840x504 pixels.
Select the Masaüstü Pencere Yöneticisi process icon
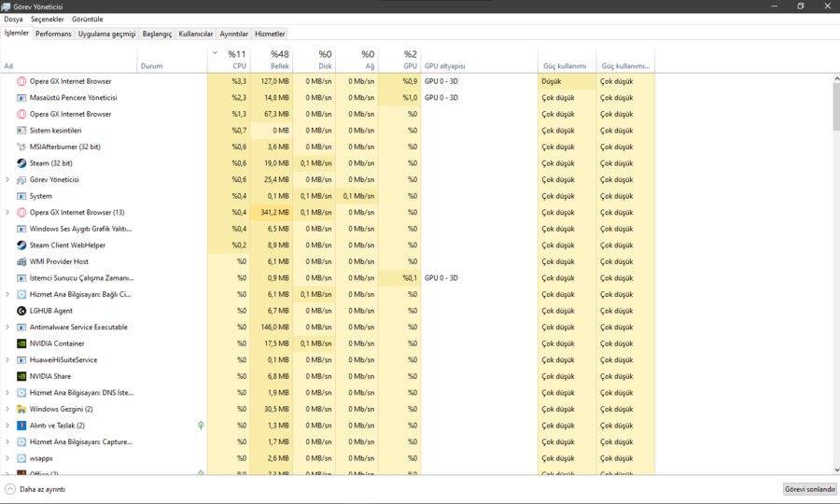pyautogui.click(x=21, y=98)
